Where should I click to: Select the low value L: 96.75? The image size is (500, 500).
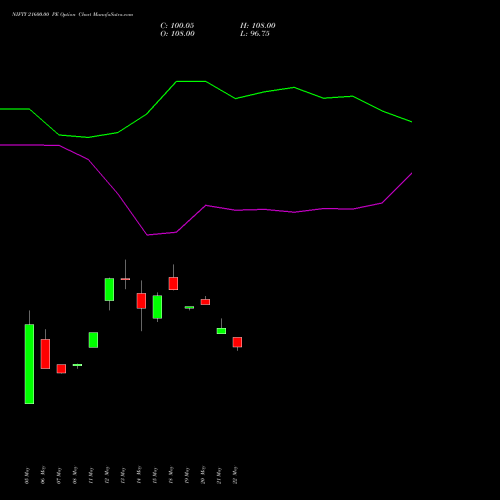pos(255,34)
